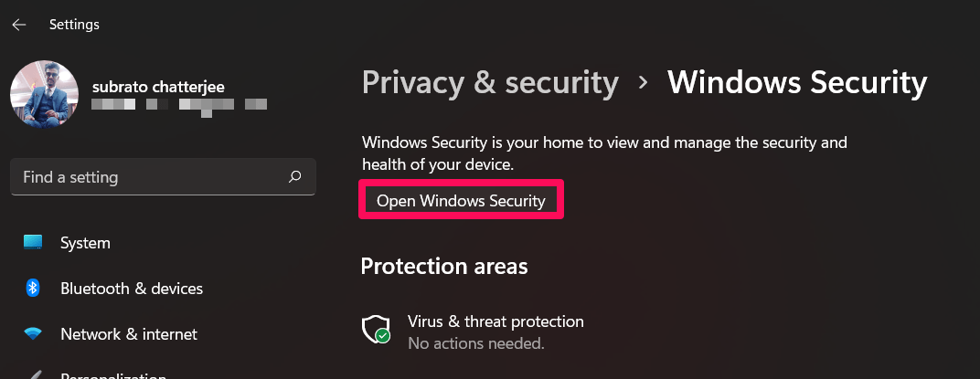This screenshot has height=379, width=980.
Task: Click the Protection areas heading
Action: click(x=444, y=266)
